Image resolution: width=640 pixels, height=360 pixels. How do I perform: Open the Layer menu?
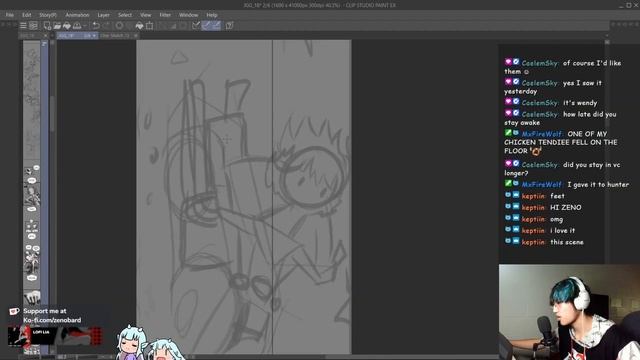pyautogui.click(x=104, y=15)
